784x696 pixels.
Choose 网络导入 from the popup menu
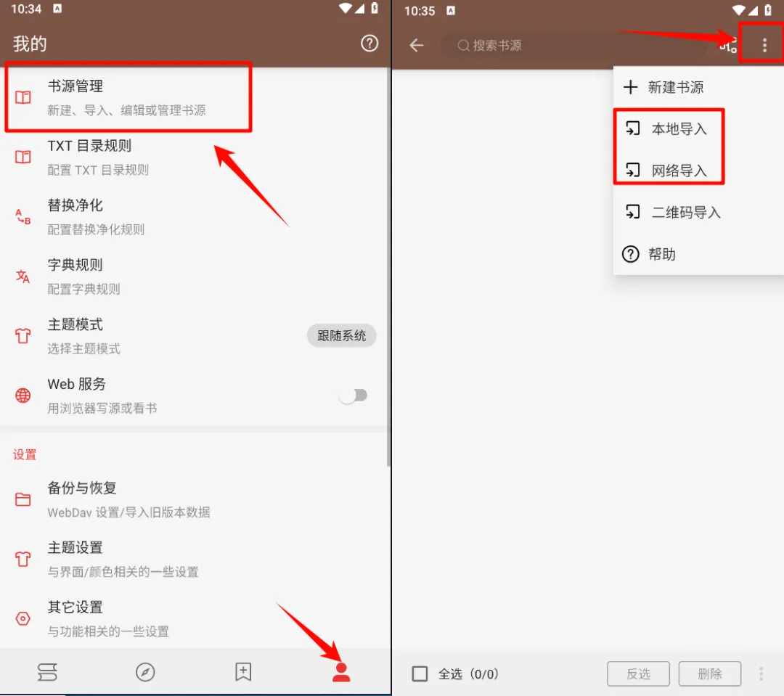tap(668, 171)
